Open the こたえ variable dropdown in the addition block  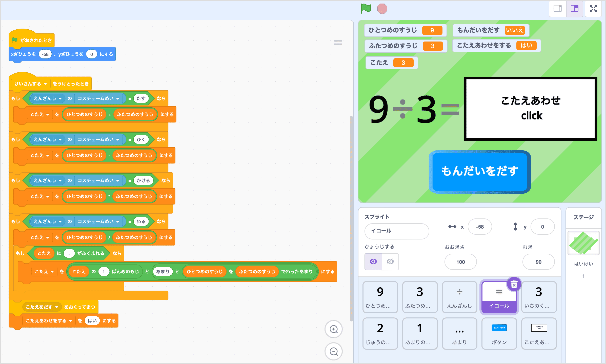point(40,114)
